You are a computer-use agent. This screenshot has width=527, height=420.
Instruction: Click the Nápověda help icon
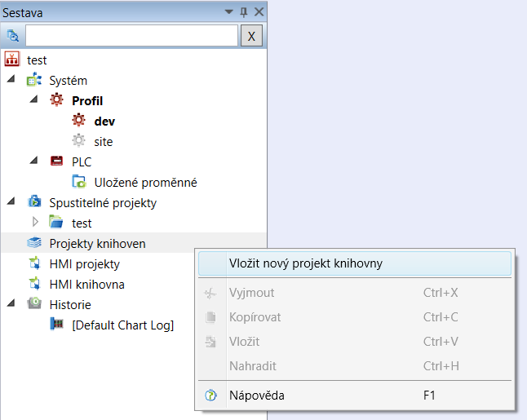pos(210,396)
